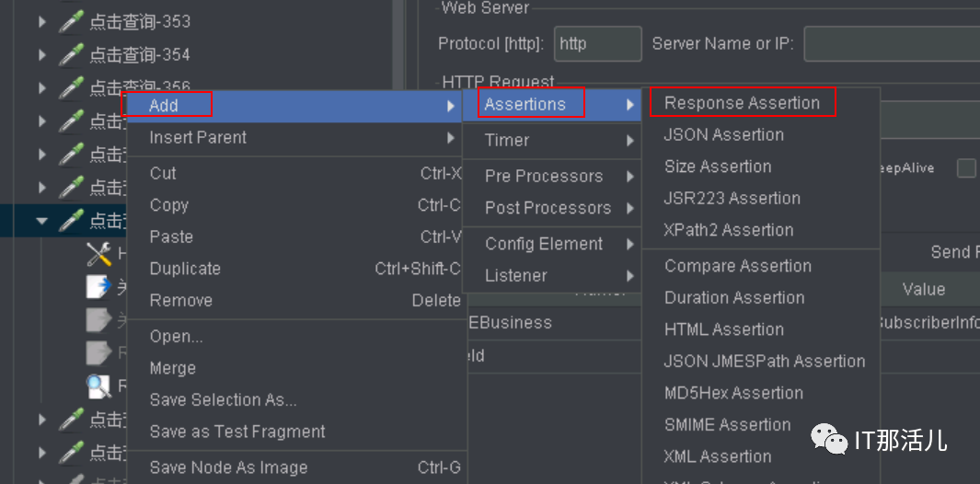
Task: Click the pipette icon beside 点击查询-354
Action: (72, 55)
